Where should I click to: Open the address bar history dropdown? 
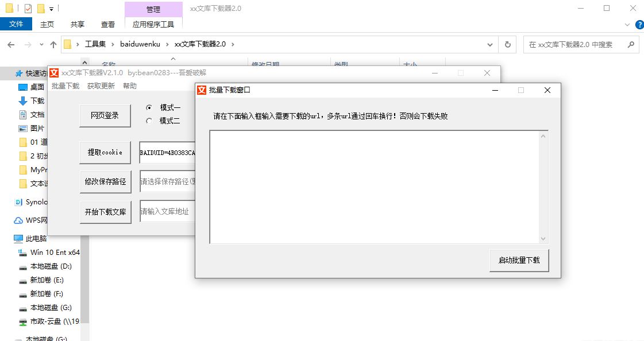[x=489, y=44]
